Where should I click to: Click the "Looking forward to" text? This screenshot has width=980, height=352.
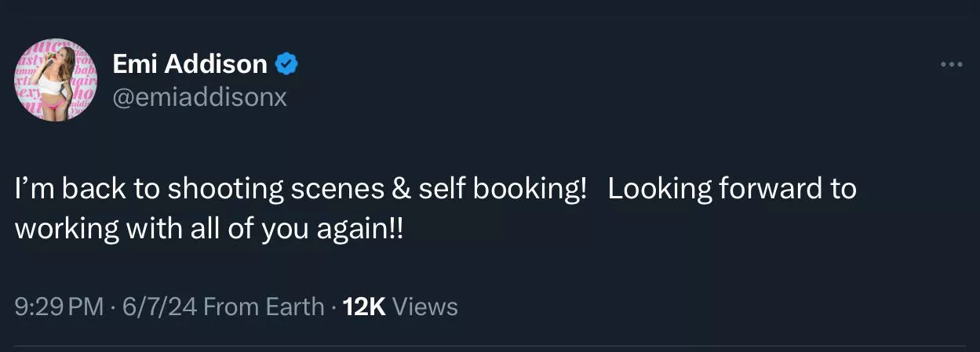[x=731, y=190]
